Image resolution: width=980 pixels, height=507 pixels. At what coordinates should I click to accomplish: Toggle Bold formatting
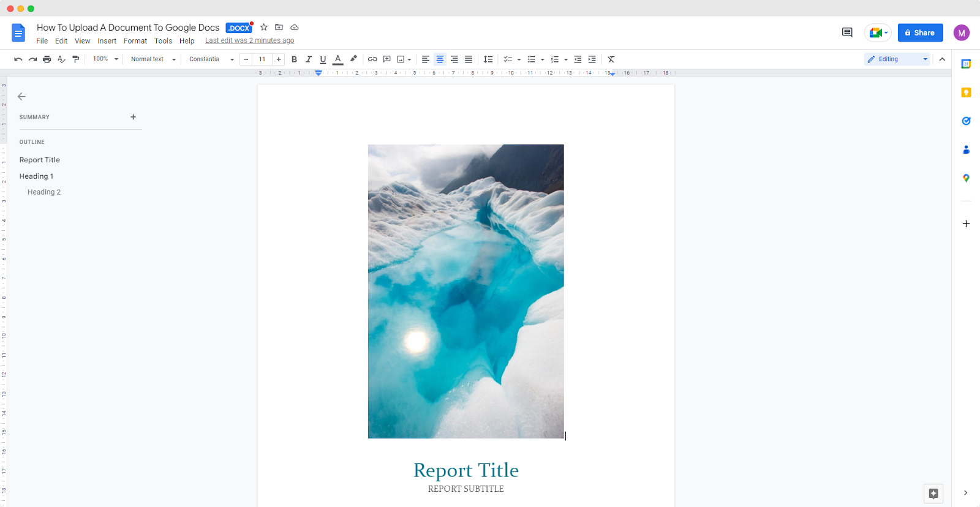[294, 59]
